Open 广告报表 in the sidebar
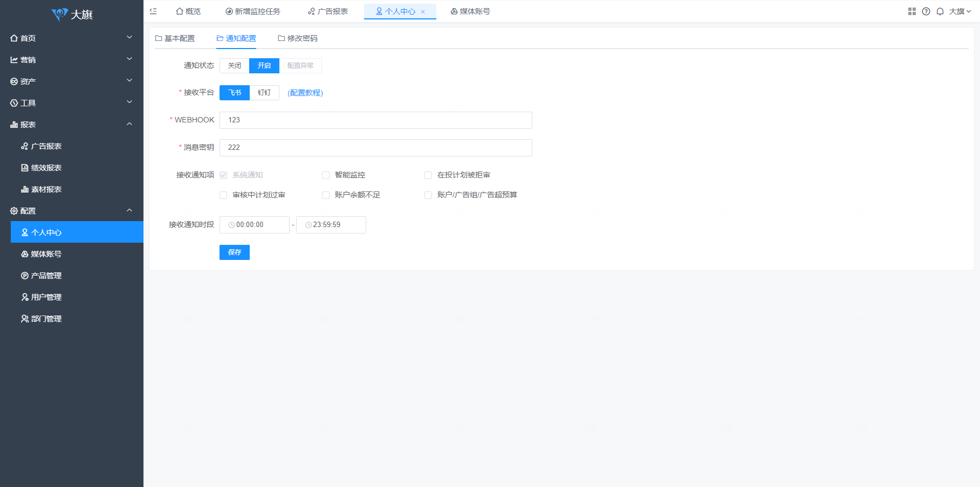The width and height of the screenshot is (980, 487). (x=46, y=146)
